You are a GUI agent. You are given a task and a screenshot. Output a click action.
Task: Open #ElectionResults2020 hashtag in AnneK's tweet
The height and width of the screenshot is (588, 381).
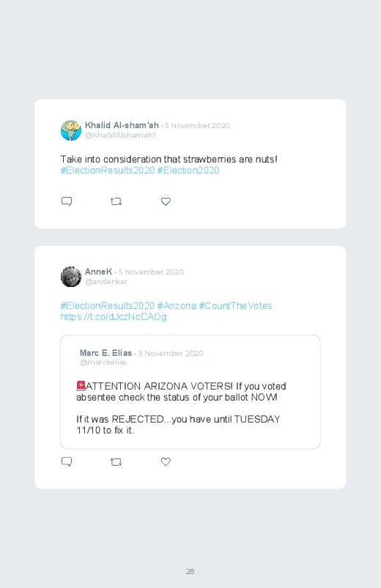point(108,305)
